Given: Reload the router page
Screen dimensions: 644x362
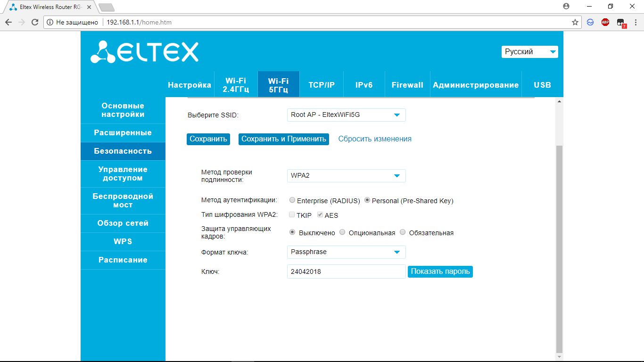Looking at the screenshot, I should 35,22.
